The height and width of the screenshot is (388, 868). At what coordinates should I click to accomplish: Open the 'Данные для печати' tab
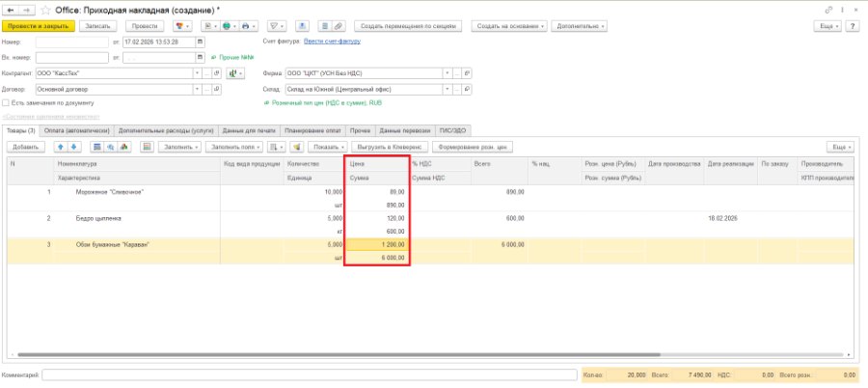[x=249, y=131]
